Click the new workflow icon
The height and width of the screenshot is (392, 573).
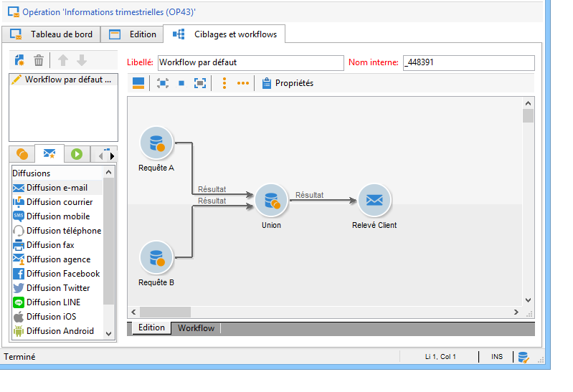pyautogui.click(x=19, y=60)
